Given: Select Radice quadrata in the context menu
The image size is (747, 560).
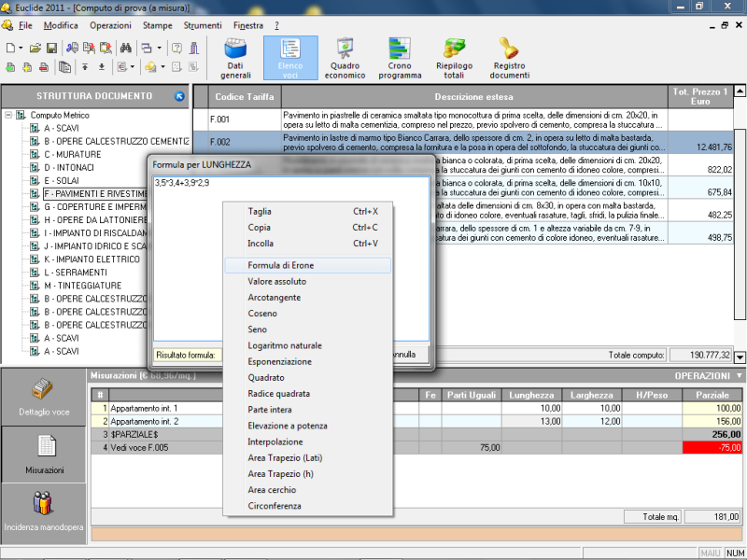Looking at the screenshot, I should click(x=276, y=394).
